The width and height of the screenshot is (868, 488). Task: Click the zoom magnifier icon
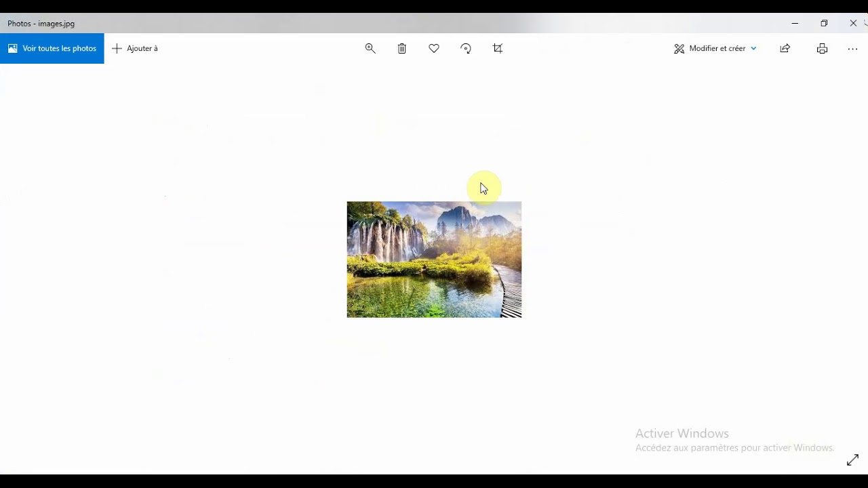[370, 48]
